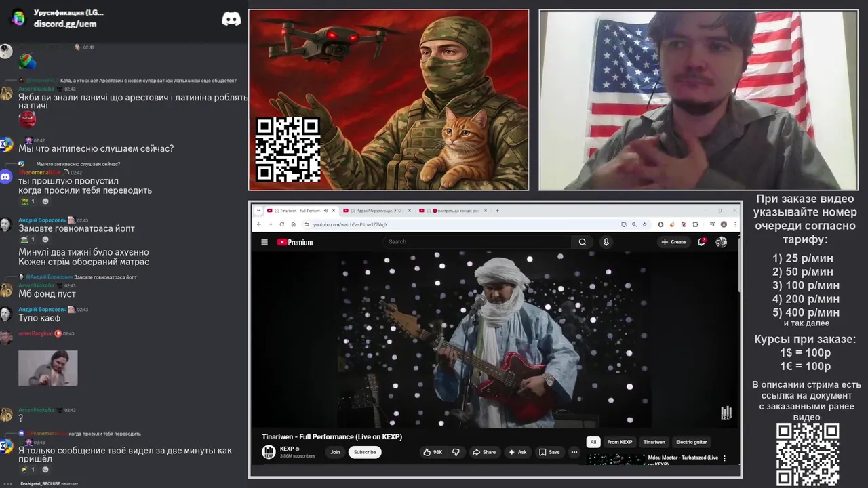Click the video player showing the guitarist

coord(495,339)
